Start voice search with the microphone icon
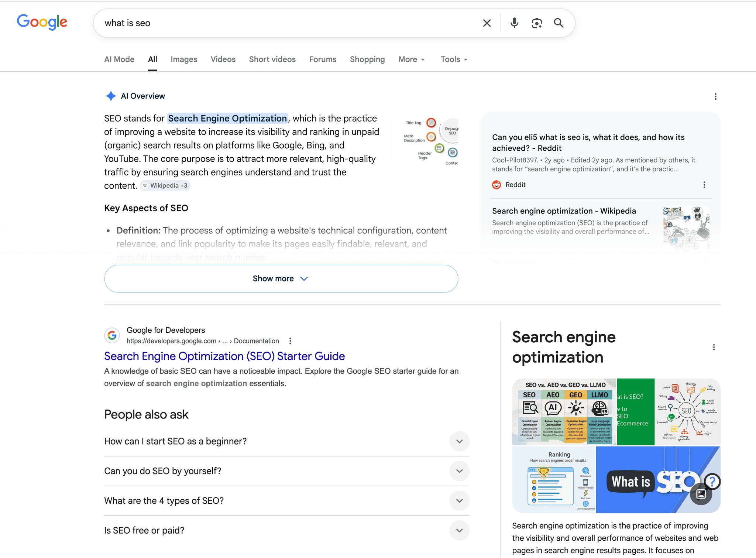Image resolution: width=756 pixels, height=558 pixels. click(514, 23)
